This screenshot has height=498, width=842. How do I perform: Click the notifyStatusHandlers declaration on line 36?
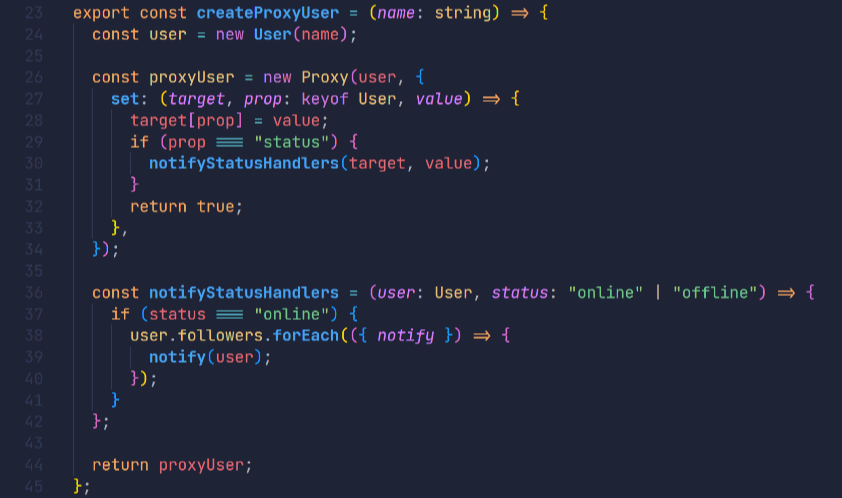244,292
